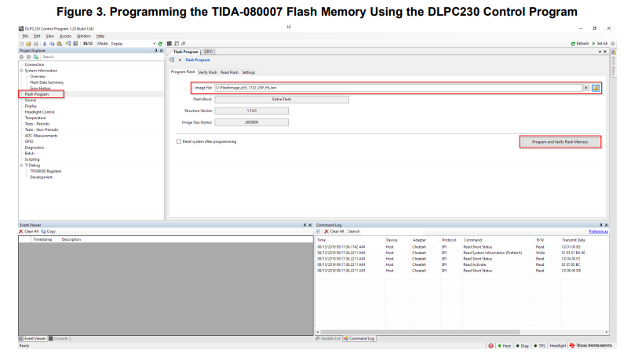Viewport: 638px width, 364px height.
Task: Click the Read System Information (Prefetch) log row
Action: coord(462,253)
